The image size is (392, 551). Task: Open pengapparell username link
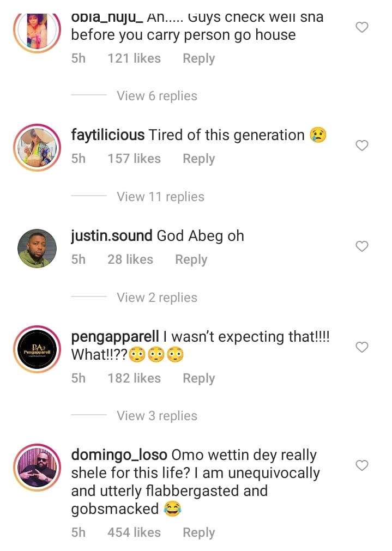pos(115,337)
